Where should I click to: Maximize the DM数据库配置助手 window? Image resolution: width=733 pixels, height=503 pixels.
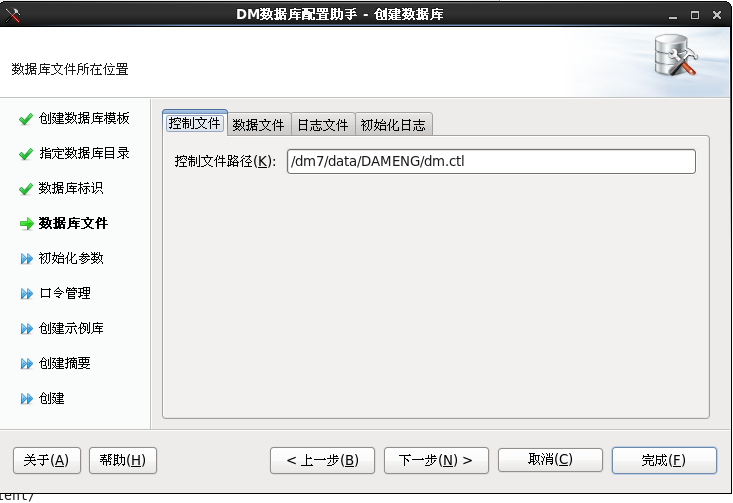(x=695, y=15)
